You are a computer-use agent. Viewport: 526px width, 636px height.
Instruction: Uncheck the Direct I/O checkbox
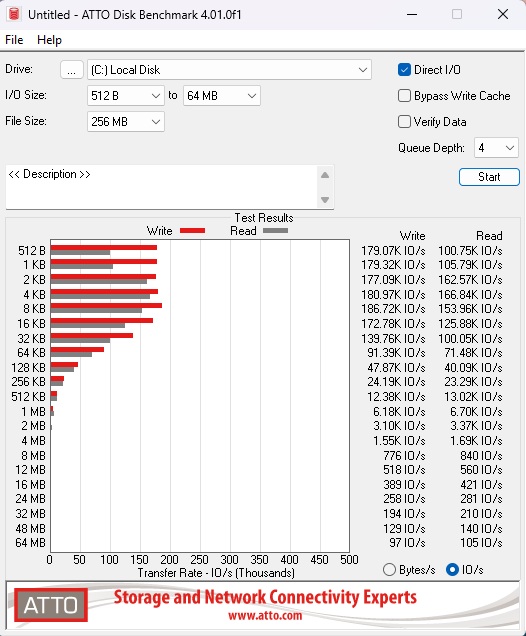coord(404,70)
